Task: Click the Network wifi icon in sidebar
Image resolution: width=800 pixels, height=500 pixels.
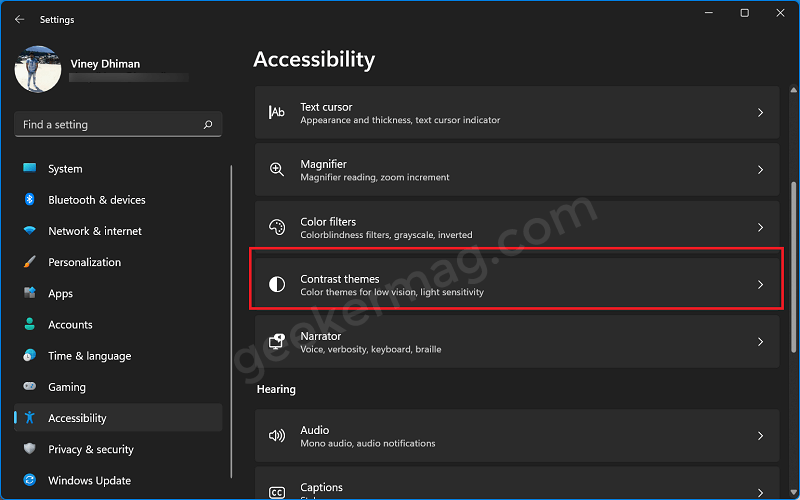Action: click(30, 231)
